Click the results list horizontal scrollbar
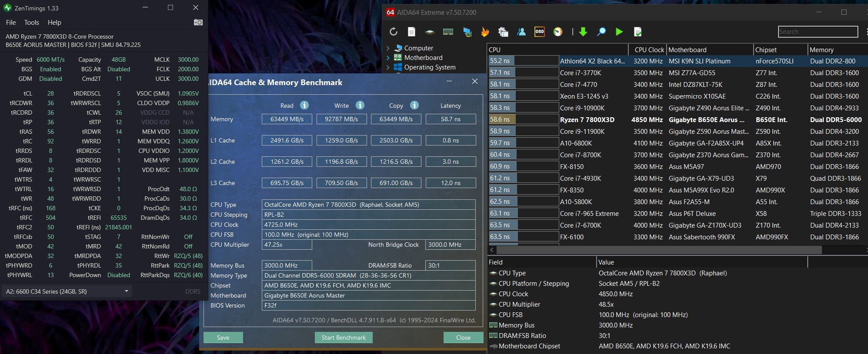The width and height of the screenshot is (868, 354). click(x=659, y=250)
